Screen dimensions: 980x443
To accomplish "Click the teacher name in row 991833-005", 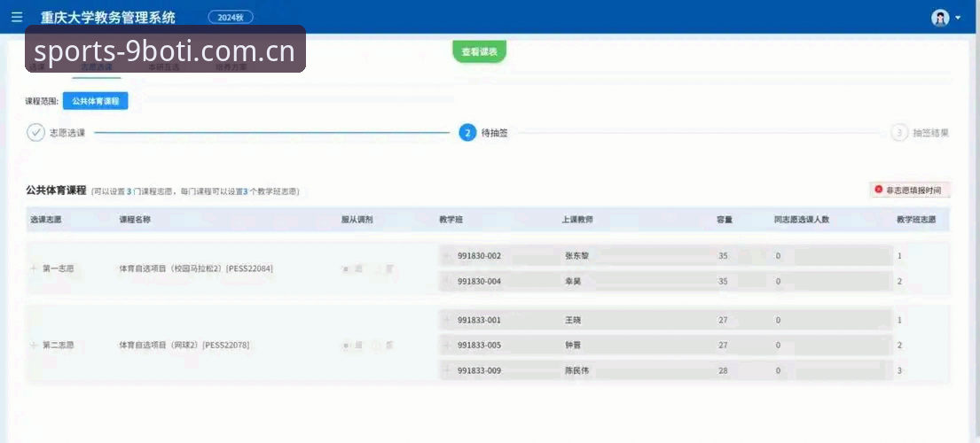I will click(573, 345).
